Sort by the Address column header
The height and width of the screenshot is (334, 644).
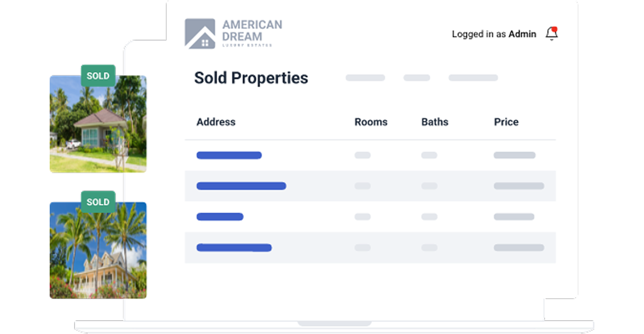pos(216,122)
